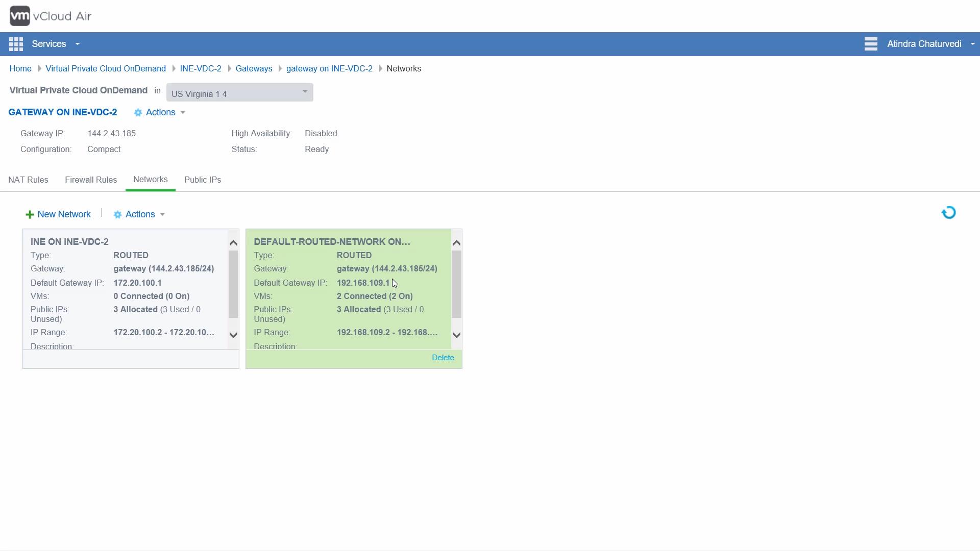Open the networks Actions dropdown
This screenshot has height=551, width=980.
pos(145,214)
